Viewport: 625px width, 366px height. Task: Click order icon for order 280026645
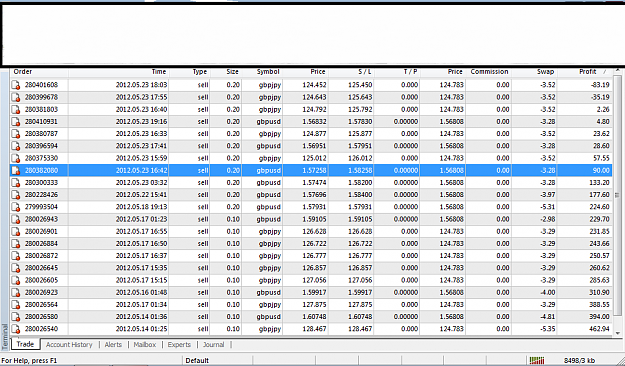(x=16, y=268)
